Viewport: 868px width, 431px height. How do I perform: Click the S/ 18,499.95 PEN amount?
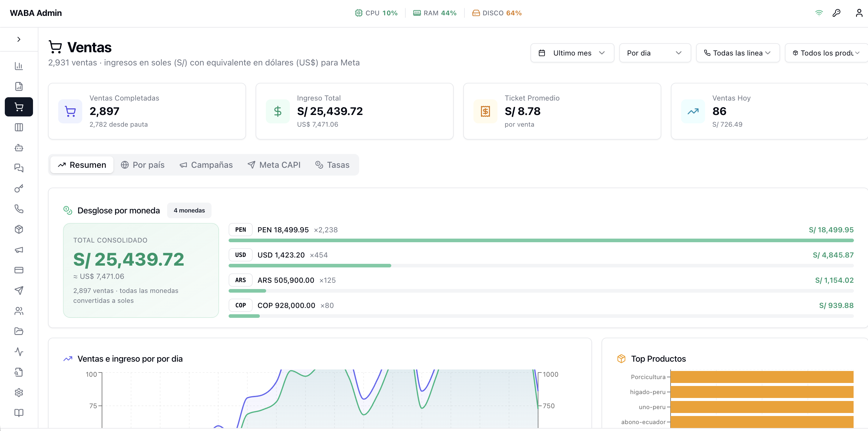[x=831, y=230]
